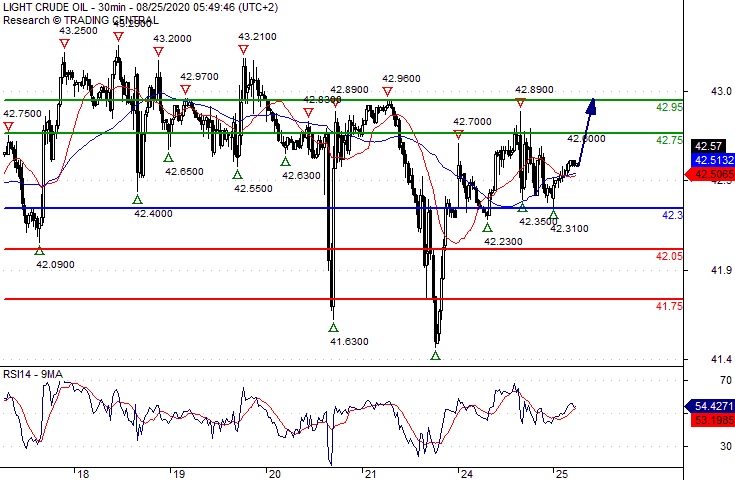Click the red marker under 43.2000
This screenshot has width=735, height=480.
coord(158,52)
